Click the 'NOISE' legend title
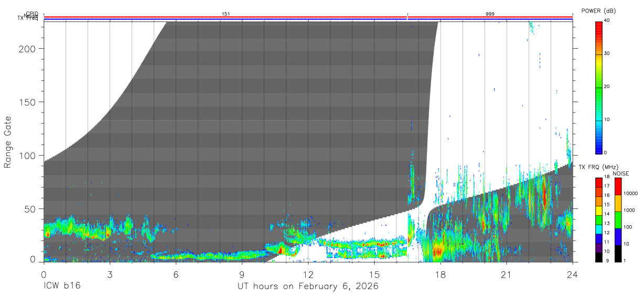 620,173
